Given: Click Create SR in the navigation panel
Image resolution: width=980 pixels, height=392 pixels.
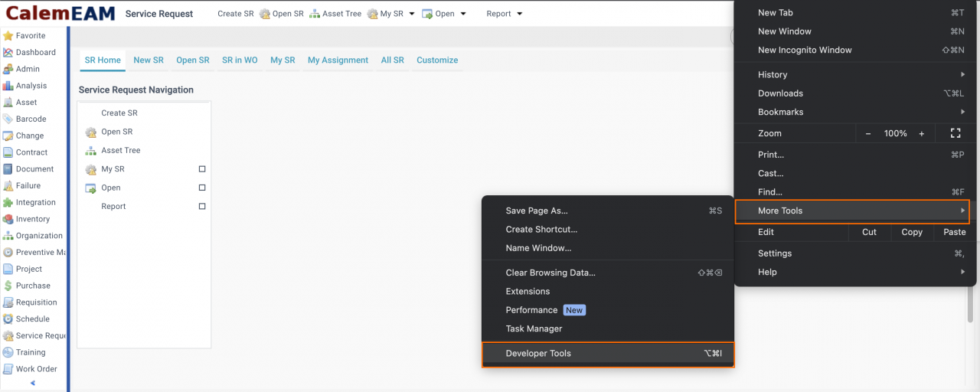Looking at the screenshot, I should (x=119, y=113).
